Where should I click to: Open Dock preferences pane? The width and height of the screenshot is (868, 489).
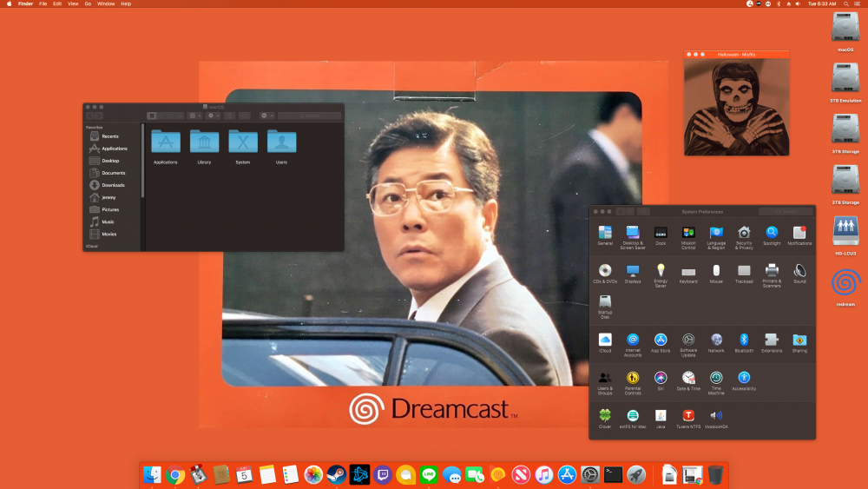pos(661,235)
